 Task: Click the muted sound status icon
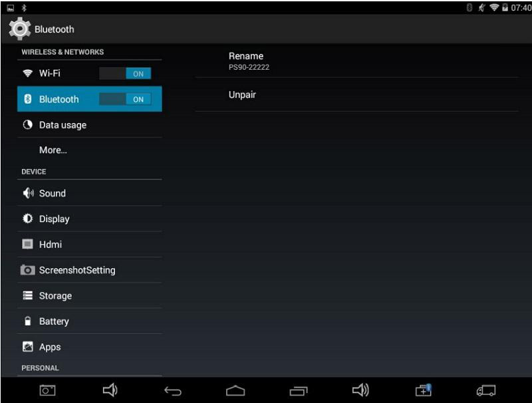481,7
